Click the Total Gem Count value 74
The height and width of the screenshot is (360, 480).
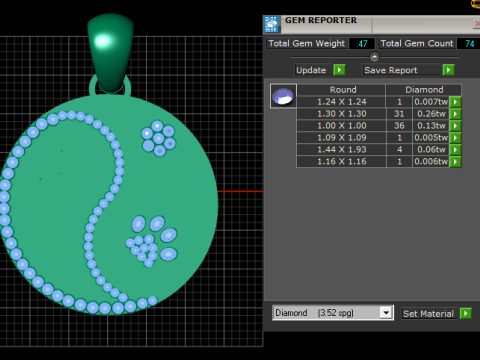click(x=469, y=44)
